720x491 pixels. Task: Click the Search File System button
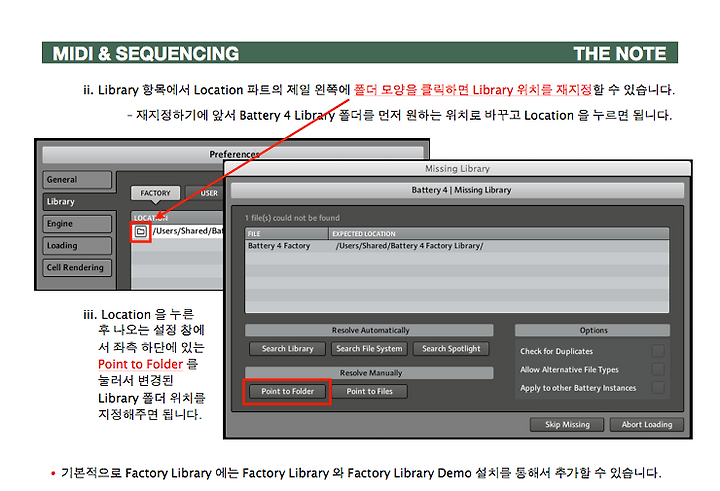click(x=369, y=349)
